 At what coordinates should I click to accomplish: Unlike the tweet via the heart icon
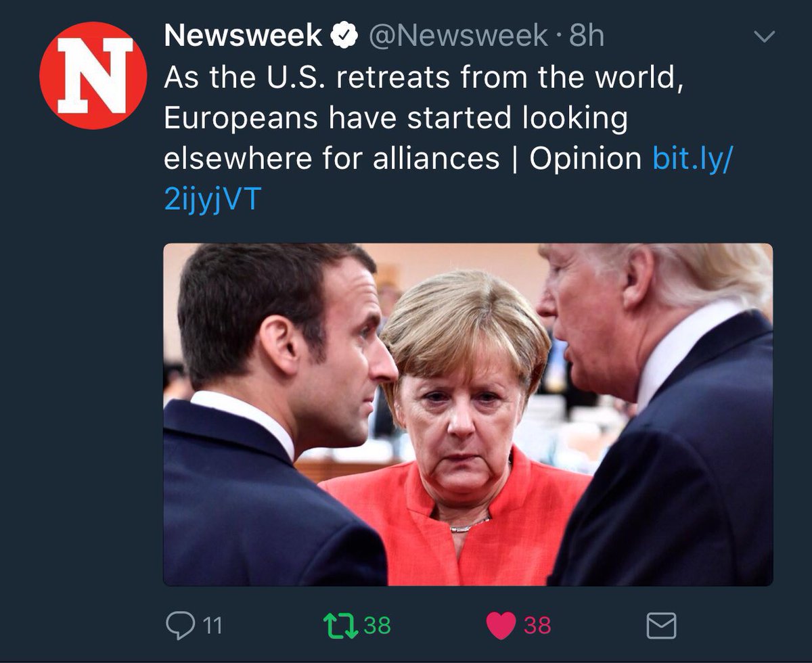[501, 625]
